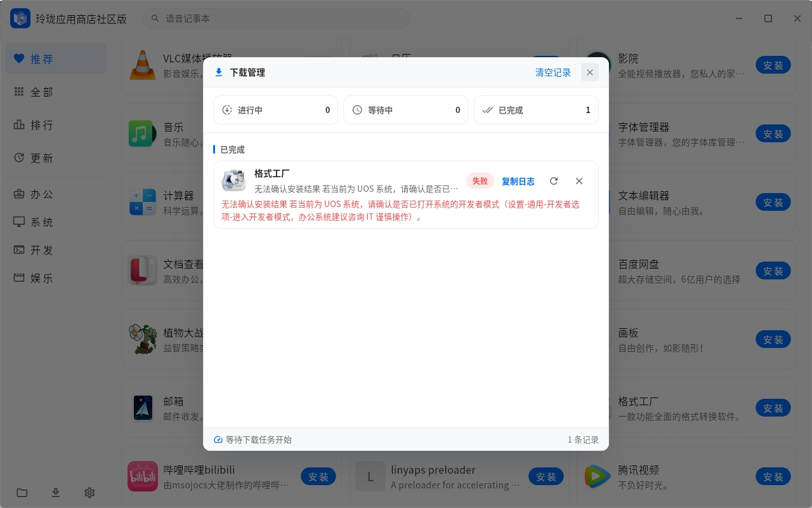812x508 pixels.
Task: Click the 计算器 app icon
Action: coord(143,202)
